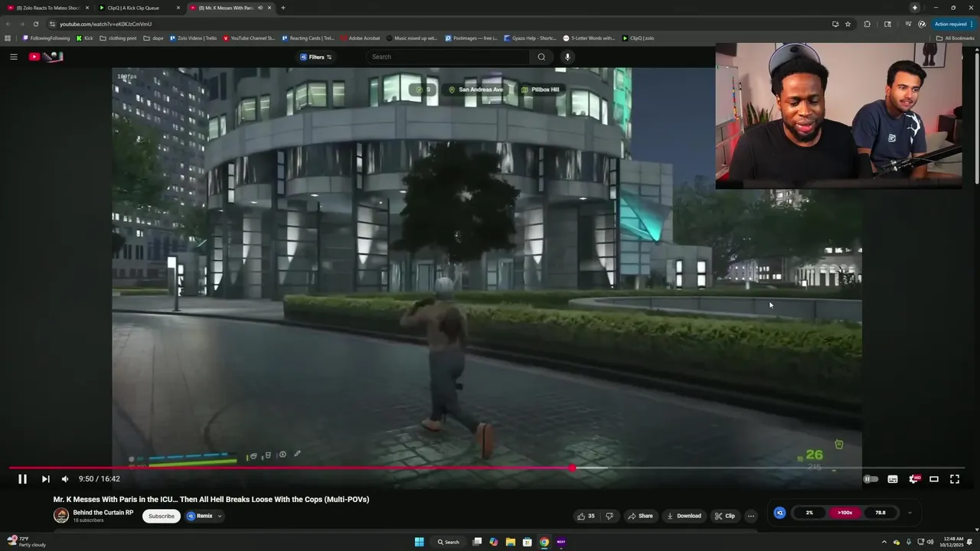Download the video
This screenshot has width=980, height=551.
[684, 516]
